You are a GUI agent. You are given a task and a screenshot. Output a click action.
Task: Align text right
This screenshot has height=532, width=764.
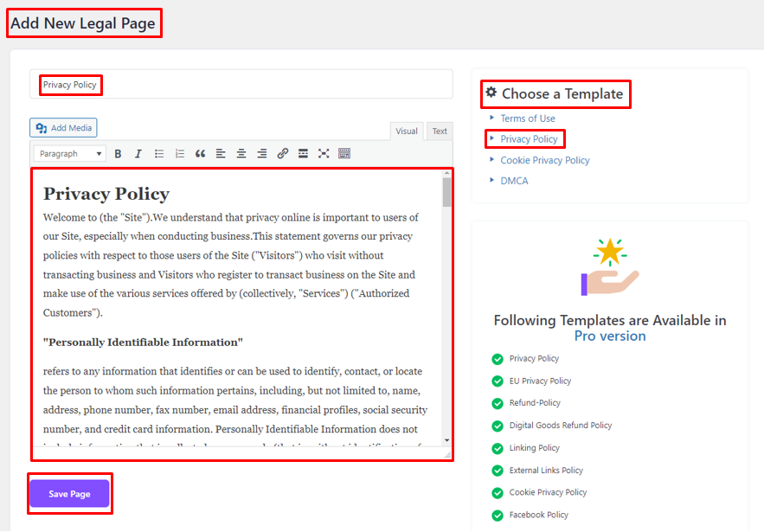point(261,154)
